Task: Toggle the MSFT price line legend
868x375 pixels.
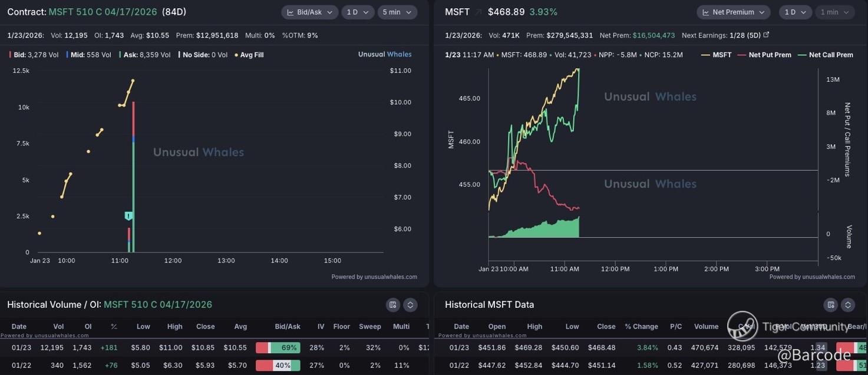Action: tap(716, 55)
